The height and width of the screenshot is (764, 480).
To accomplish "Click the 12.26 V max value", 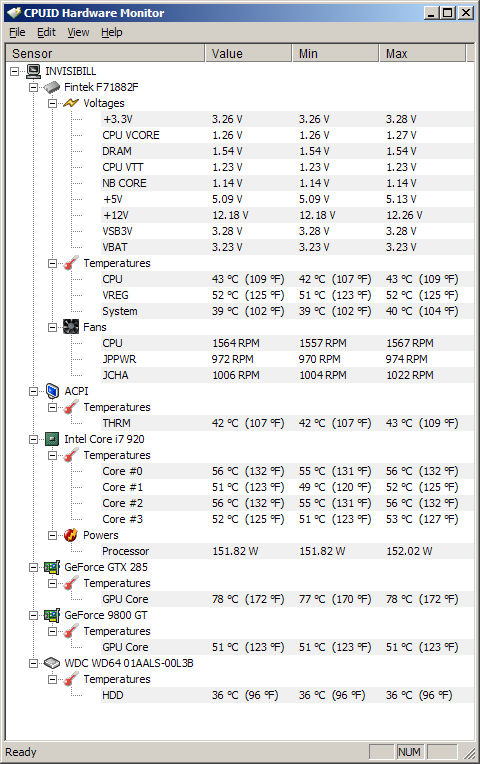I will click(x=404, y=215).
